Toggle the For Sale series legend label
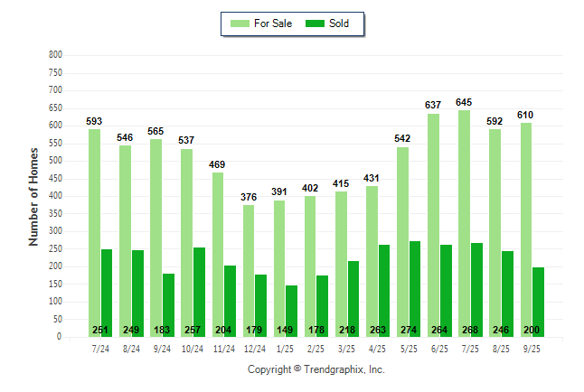Viewport: 584px width, 392px height. (x=275, y=23)
